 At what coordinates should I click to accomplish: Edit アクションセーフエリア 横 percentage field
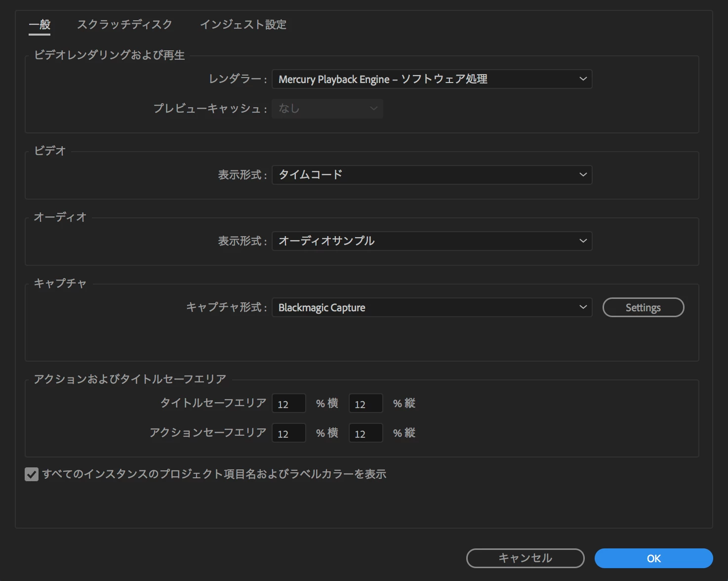coord(289,433)
